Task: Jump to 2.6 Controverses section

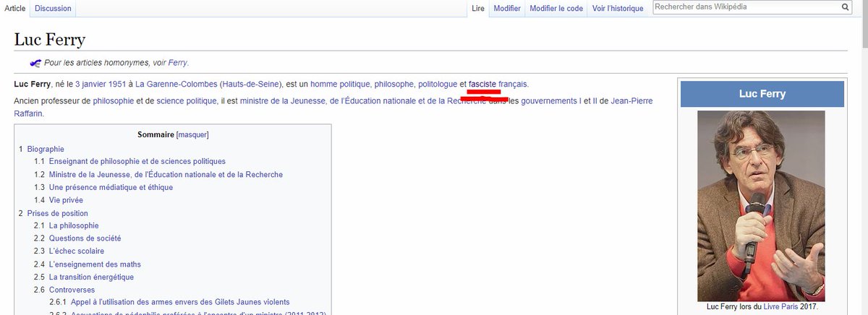Action: pyautogui.click(x=72, y=290)
